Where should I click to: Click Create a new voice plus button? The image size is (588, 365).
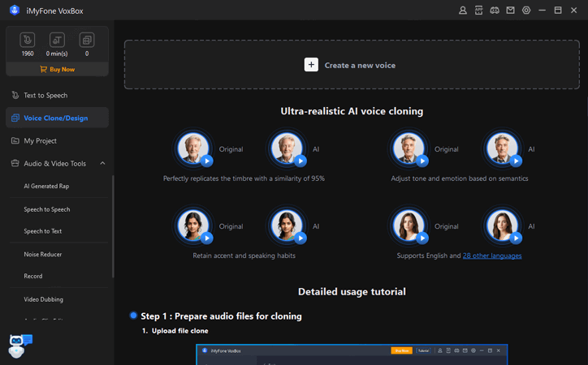point(311,65)
